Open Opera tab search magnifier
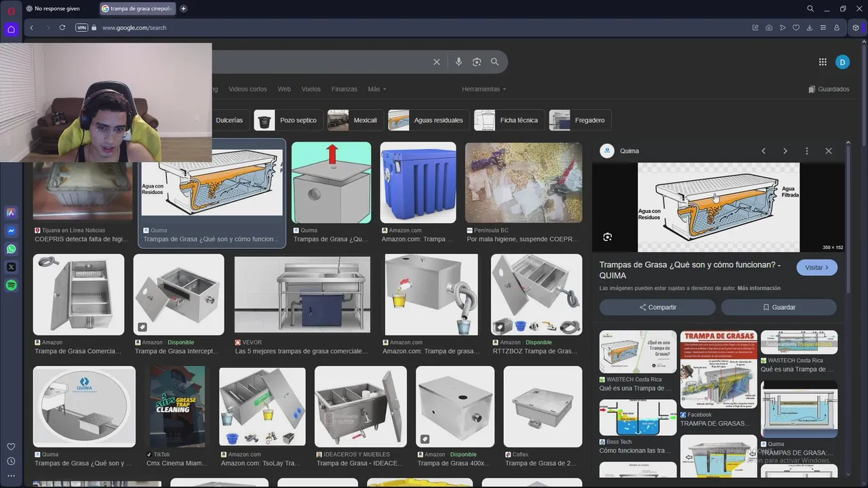 (x=810, y=9)
